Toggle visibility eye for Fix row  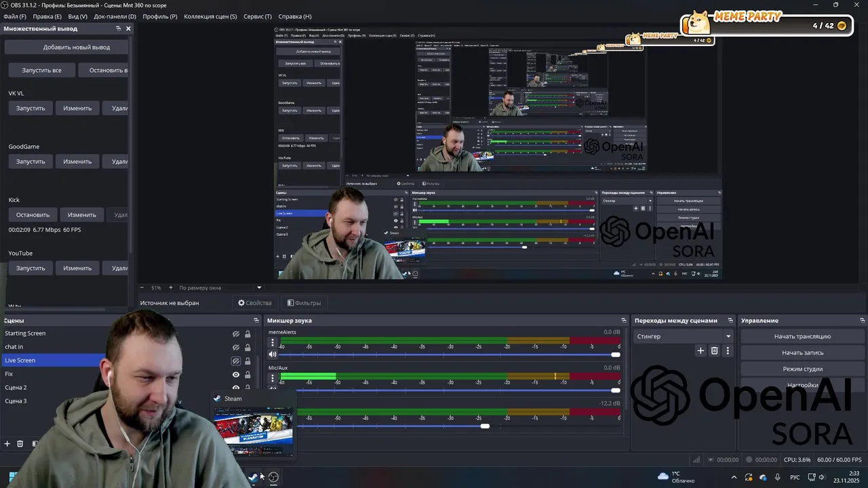(x=236, y=375)
